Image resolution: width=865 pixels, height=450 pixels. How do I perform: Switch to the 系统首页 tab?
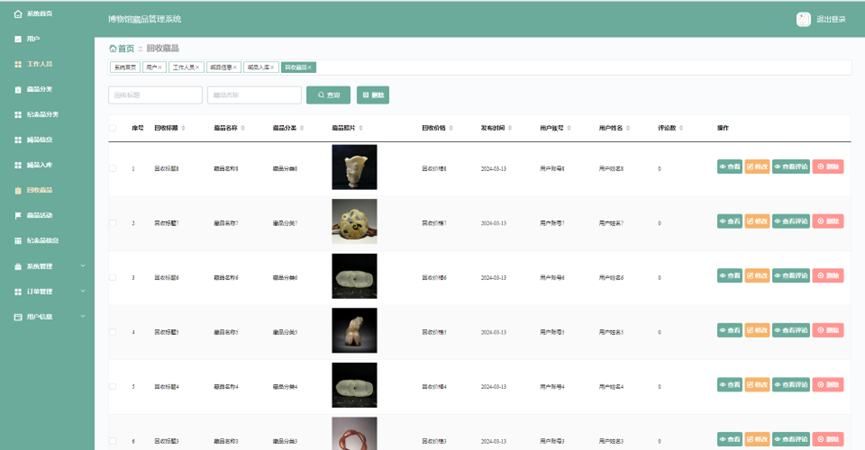click(x=125, y=67)
